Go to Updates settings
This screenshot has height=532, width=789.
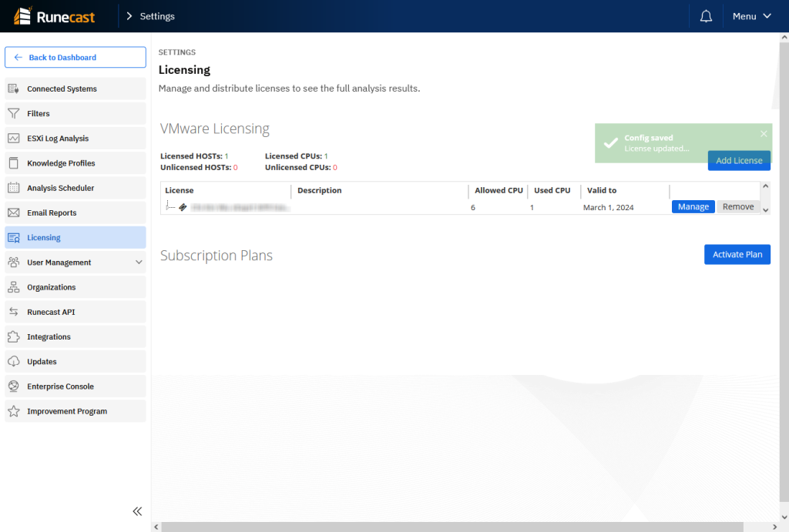click(76, 362)
